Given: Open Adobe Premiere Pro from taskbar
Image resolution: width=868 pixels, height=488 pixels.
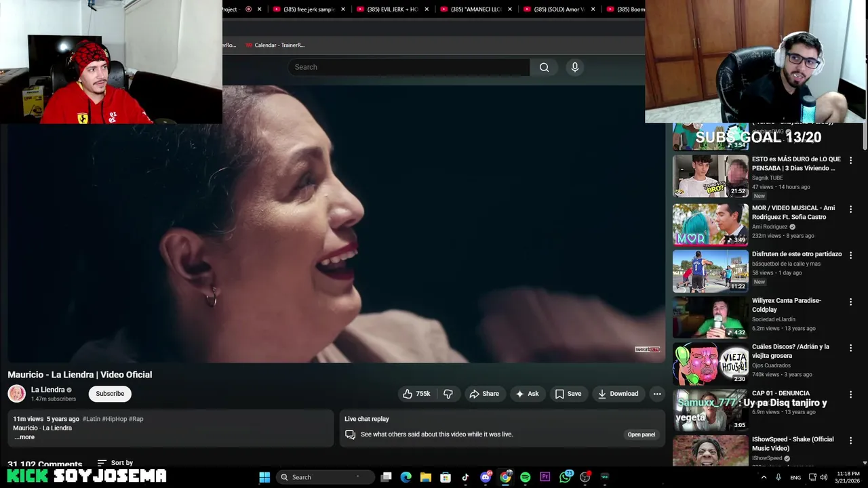Looking at the screenshot, I should [545, 477].
